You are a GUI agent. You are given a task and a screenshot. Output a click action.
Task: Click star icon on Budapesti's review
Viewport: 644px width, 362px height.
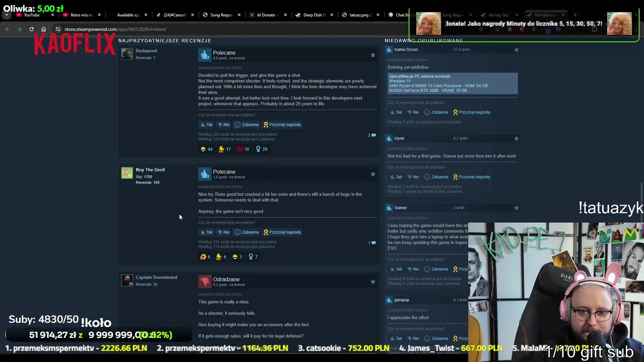pyautogui.click(x=373, y=55)
